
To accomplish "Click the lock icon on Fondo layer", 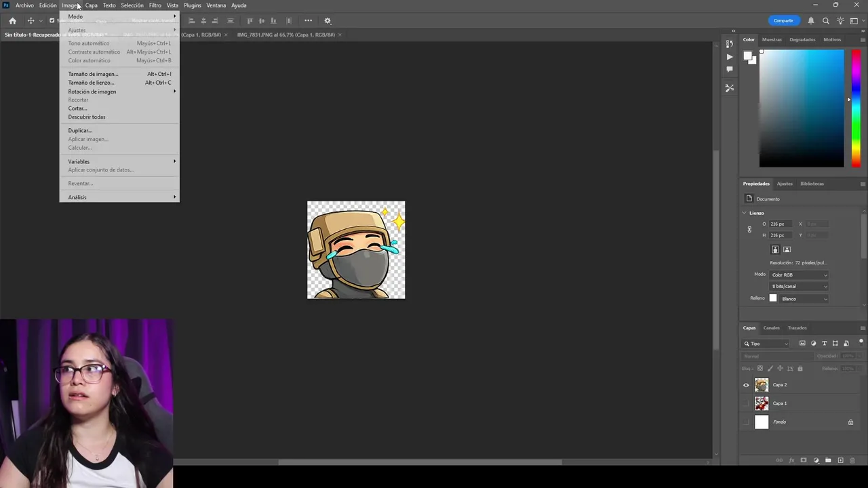I will tap(850, 422).
